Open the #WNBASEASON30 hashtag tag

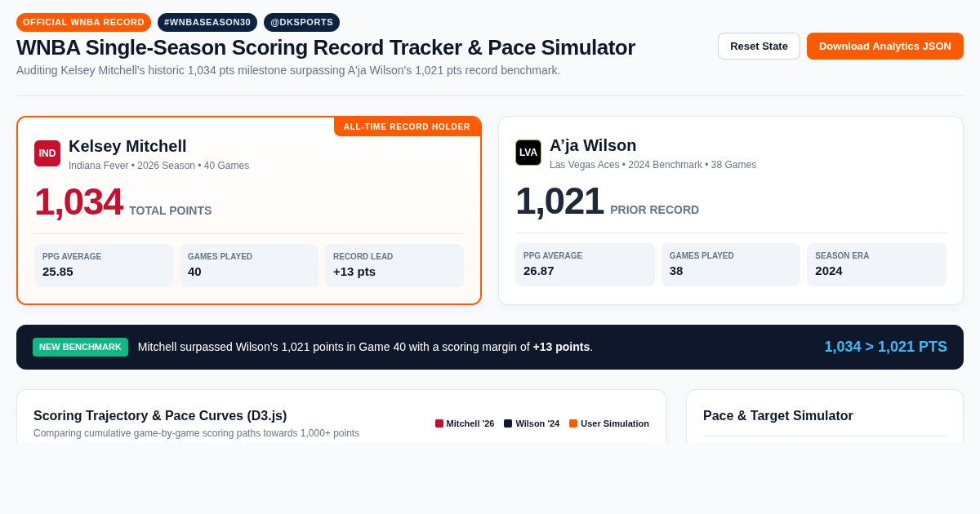coord(207,22)
